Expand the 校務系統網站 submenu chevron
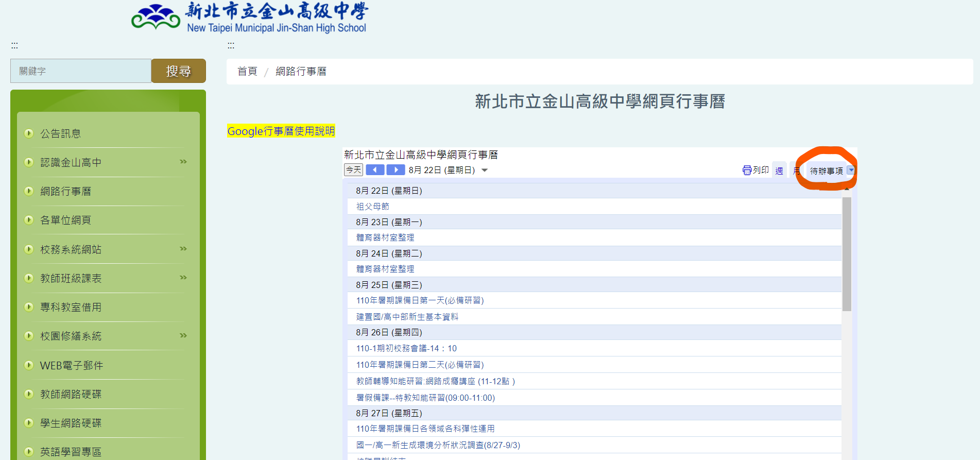This screenshot has height=460, width=980. pos(183,249)
